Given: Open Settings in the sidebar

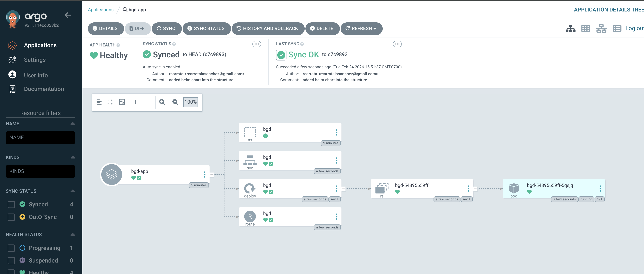Looking at the screenshot, I should point(35,60).
